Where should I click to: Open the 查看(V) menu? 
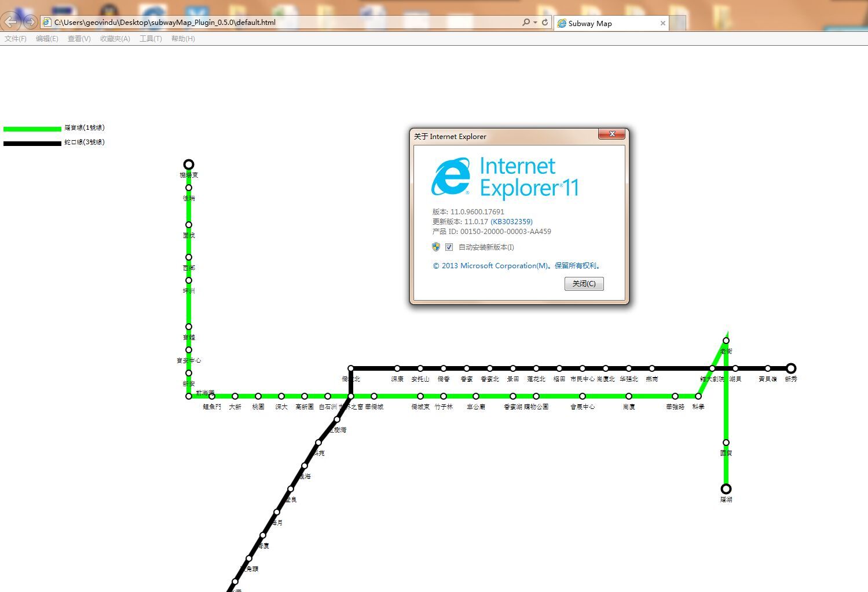(79, 39)
